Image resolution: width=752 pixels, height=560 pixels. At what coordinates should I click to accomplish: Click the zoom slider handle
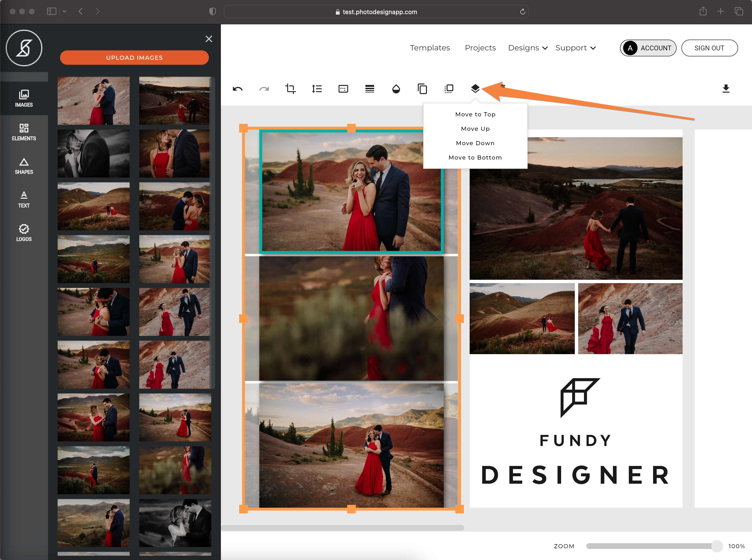[x=716, y=546]
